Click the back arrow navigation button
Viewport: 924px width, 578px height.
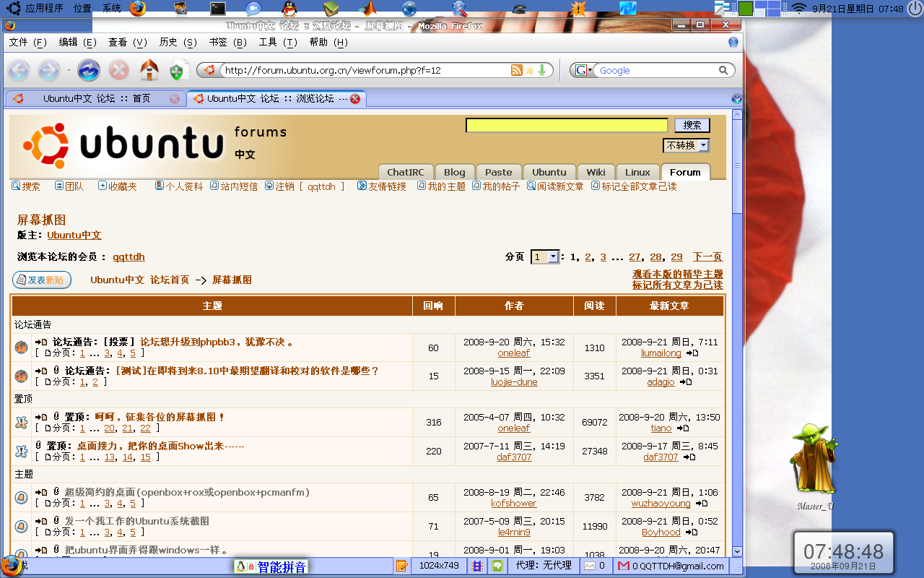coord(19,70)
